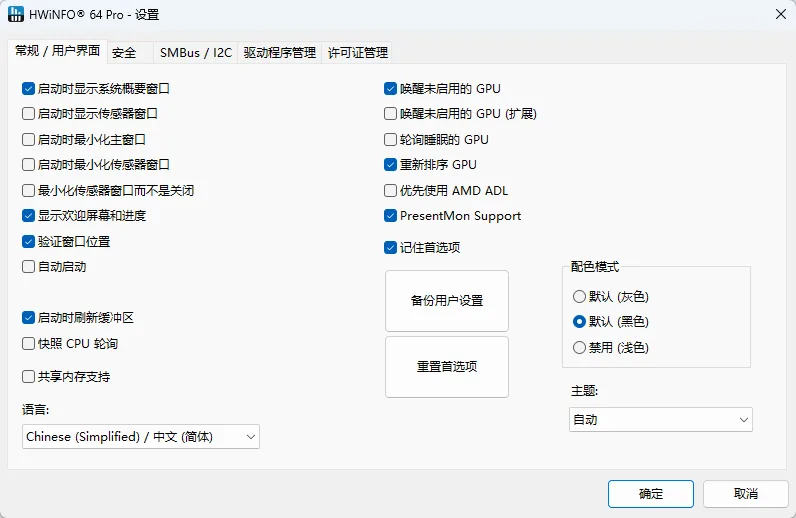Open the SMBus / I2C tab
The height and width of the screenshot is (518, 796).
[x=195, y=52]
